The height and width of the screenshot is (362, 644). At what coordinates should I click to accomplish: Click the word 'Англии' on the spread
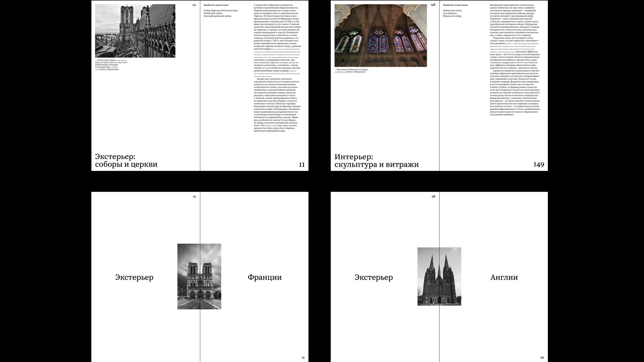click(504, 277)
